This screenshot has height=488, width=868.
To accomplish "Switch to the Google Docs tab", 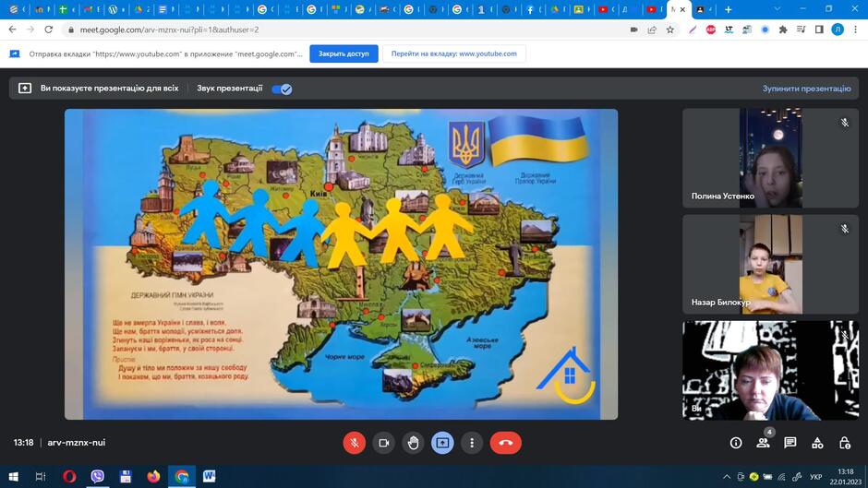I will 166,9.
